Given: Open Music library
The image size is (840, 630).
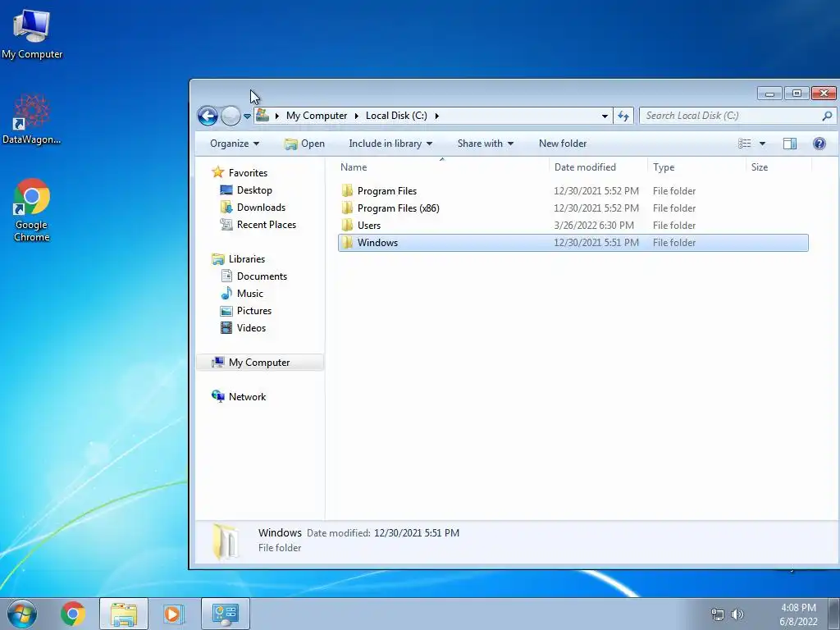Looking at the screenshot, I should 249,294.
